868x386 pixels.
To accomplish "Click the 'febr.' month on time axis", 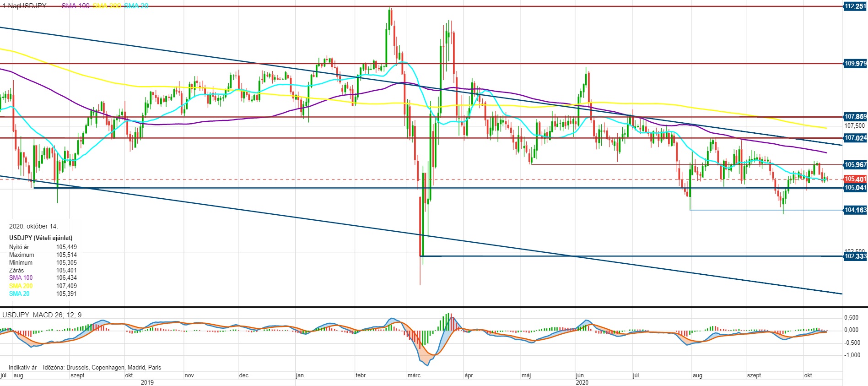I will (x=361, y=375).
